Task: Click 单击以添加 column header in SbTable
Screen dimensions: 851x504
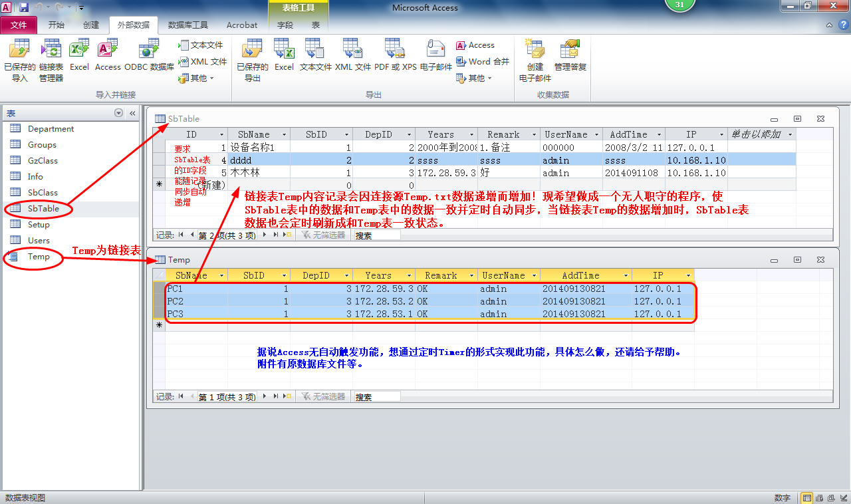Action: pos(761,134)
